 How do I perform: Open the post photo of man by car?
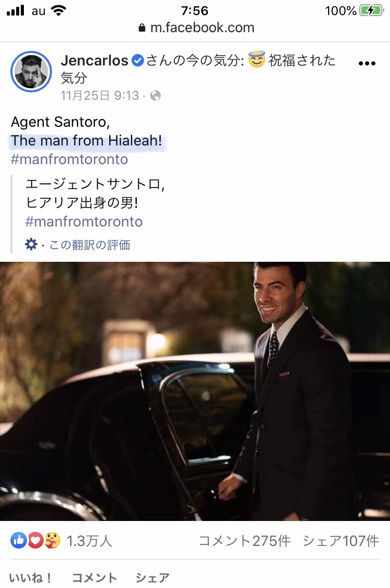coord(195,391)
